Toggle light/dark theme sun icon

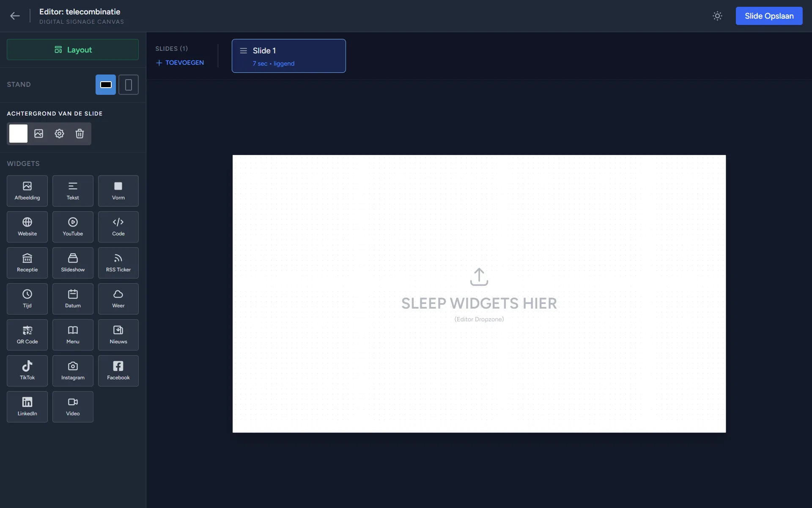[x=717, y=16]
